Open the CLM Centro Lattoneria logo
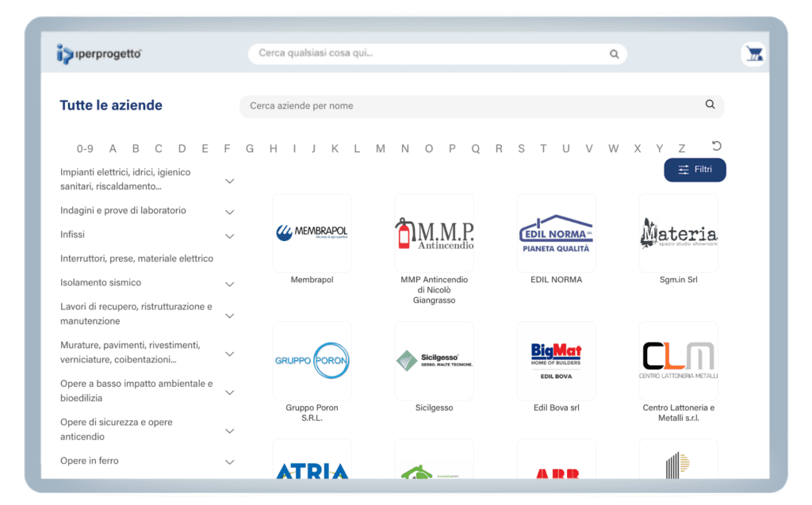The image size is (812, 505). 679,361
